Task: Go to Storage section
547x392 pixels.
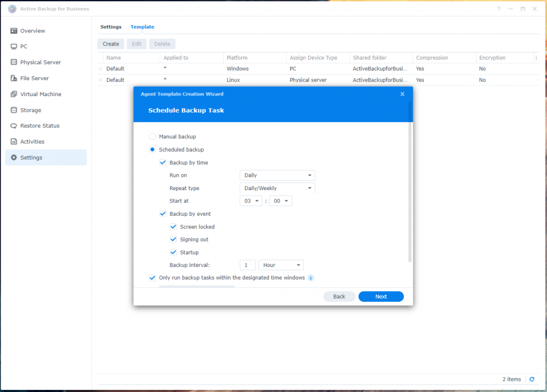Action: 46,110
